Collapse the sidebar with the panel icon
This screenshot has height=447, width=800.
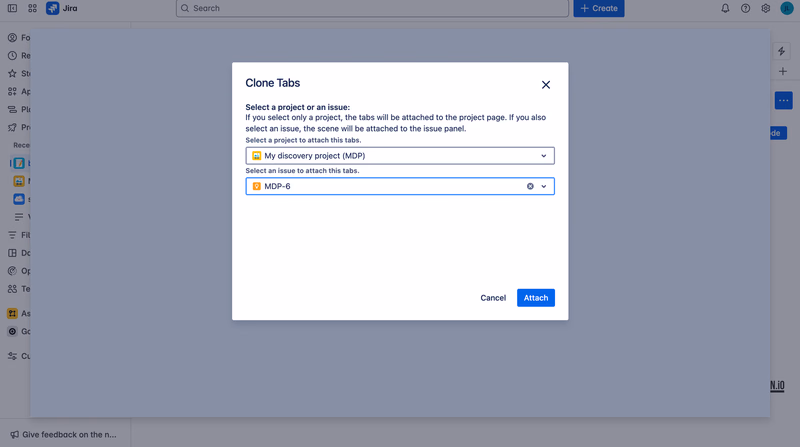coord(12,8)
